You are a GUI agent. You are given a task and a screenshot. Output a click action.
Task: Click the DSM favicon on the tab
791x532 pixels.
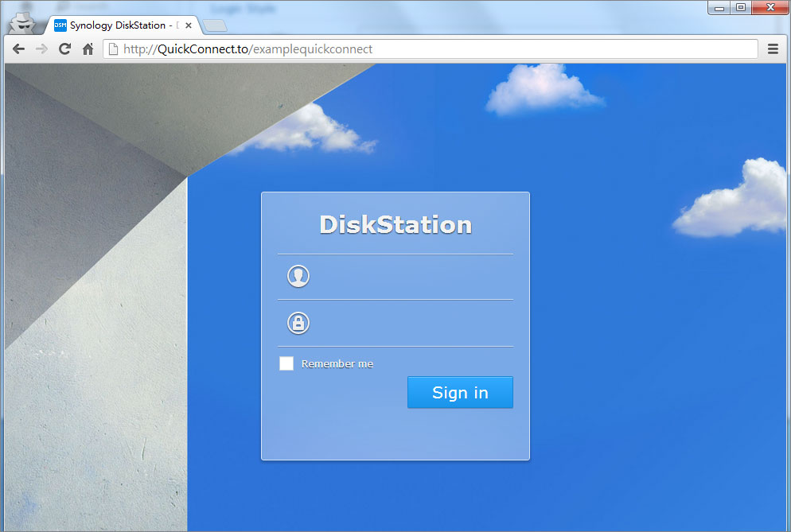(60, 25)
